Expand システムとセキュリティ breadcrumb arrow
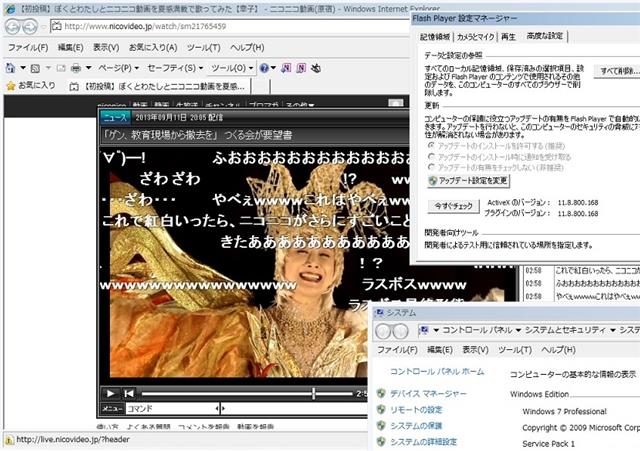This screenshot has width=640, height=451. [613, 330]
